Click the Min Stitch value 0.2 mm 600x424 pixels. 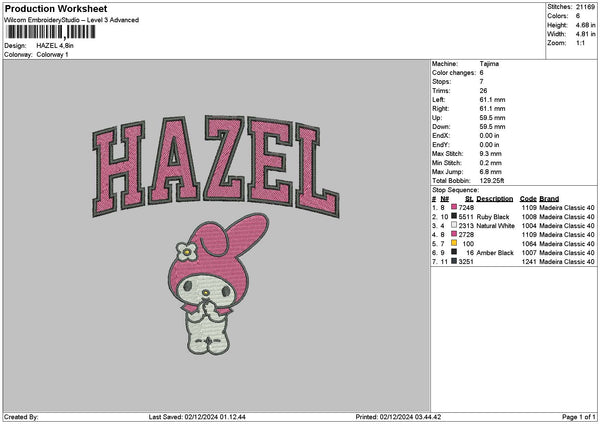click(491, 163)
